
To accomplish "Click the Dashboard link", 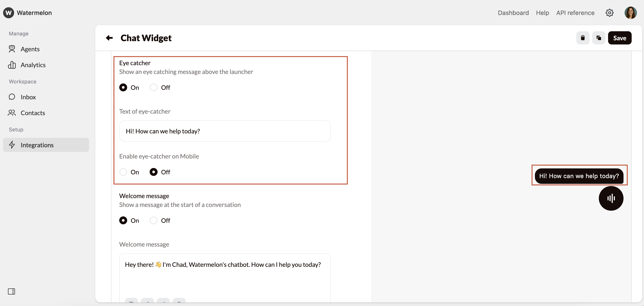I will tap(513, 13).
